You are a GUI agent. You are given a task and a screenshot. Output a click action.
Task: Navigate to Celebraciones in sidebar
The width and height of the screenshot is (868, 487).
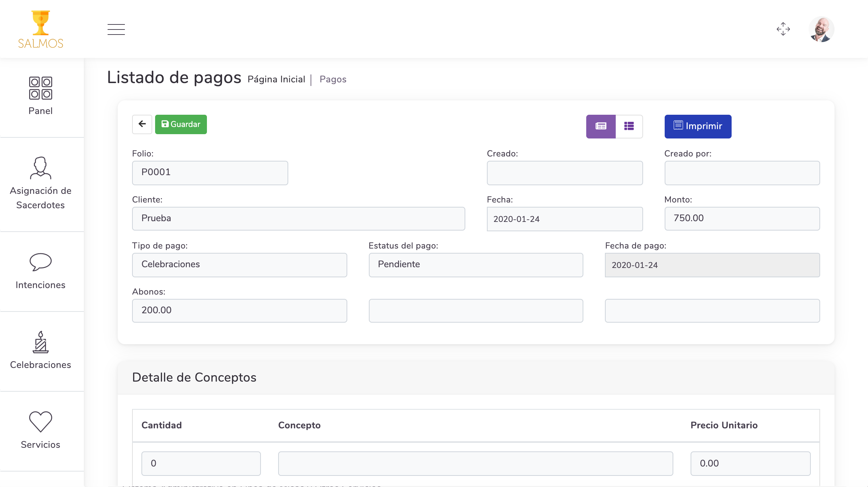point(41,350)
